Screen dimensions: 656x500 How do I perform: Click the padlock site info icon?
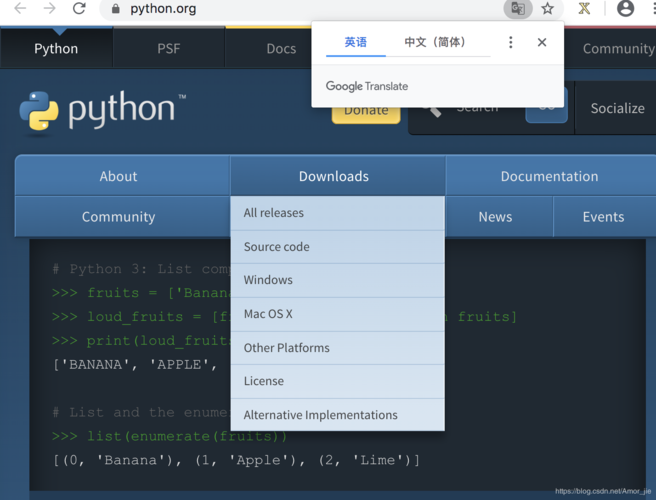(x=116, y=8)
